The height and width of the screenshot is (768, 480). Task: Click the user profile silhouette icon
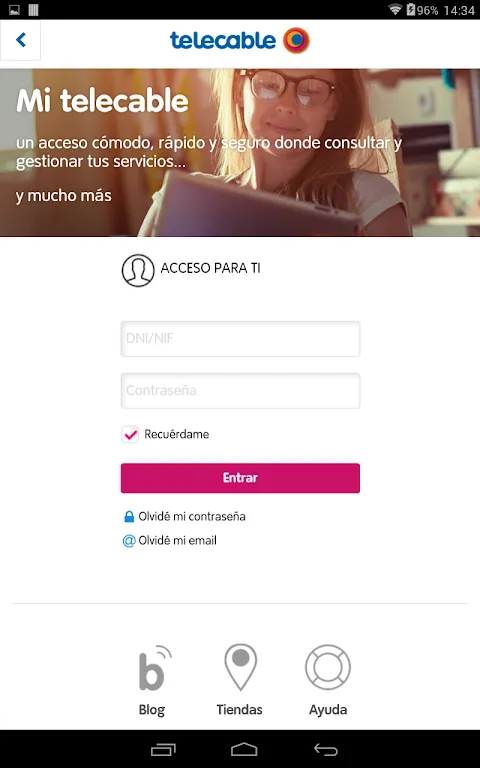138,270
